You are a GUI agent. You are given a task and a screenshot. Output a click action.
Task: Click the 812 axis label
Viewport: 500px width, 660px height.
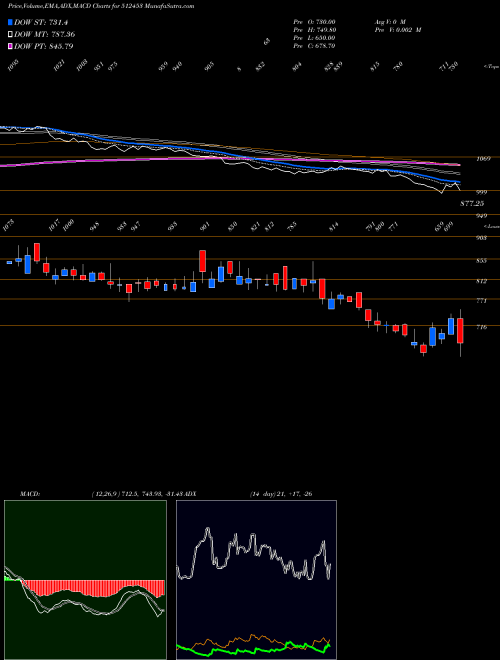pyautogui.click(x=481, y=281)
